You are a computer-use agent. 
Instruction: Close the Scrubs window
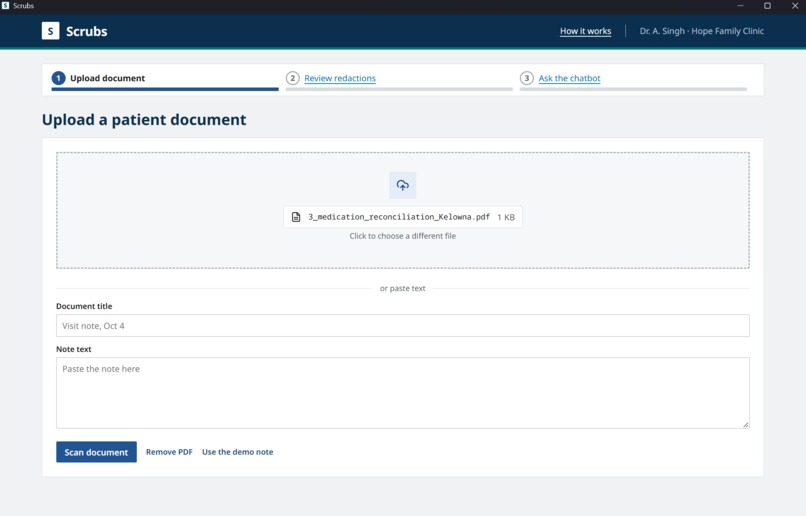click(x=795, y=6)
